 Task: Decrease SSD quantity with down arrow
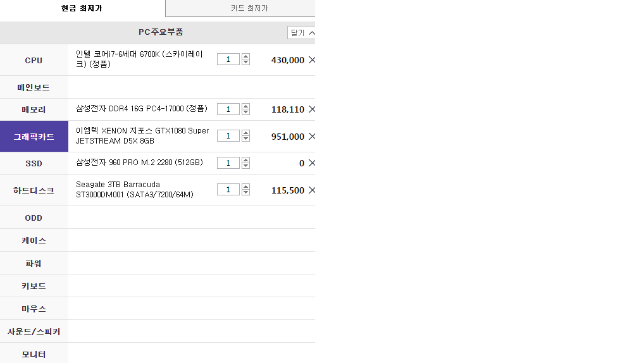pos(246,166)
